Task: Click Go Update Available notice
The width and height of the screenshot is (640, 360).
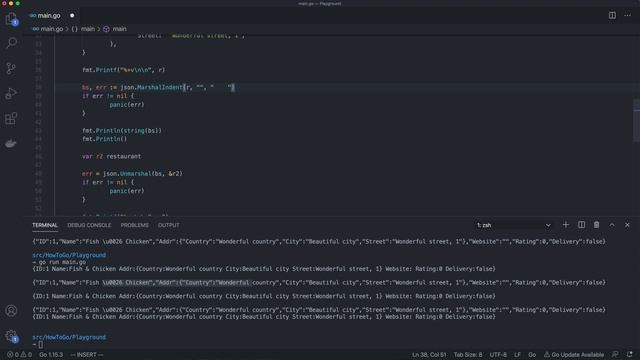Action: [574, 355]
